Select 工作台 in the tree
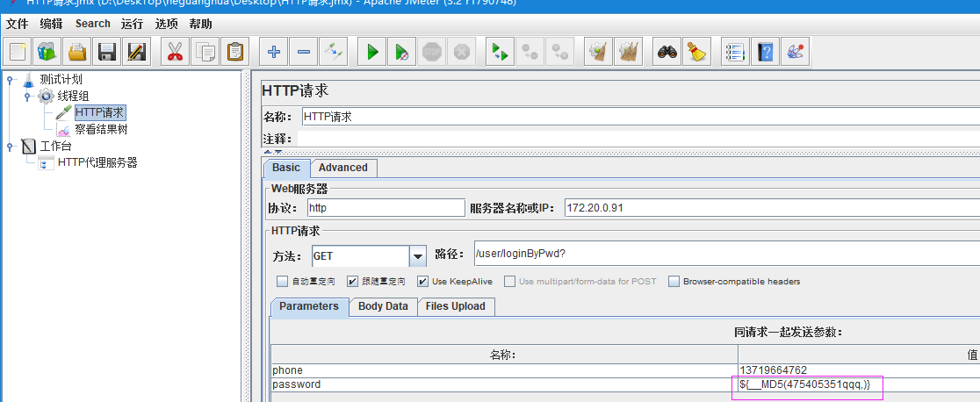Image resolution: width=980 pixels, height=402 pixels. click(x=55, y=147)
